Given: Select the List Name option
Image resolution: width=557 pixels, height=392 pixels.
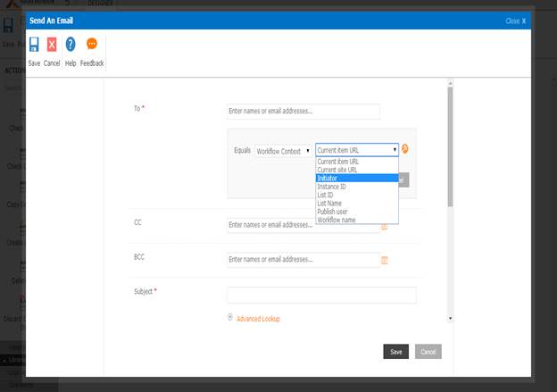Looking at the screenshot, I should pyautogui.click(x=357, y=204).
